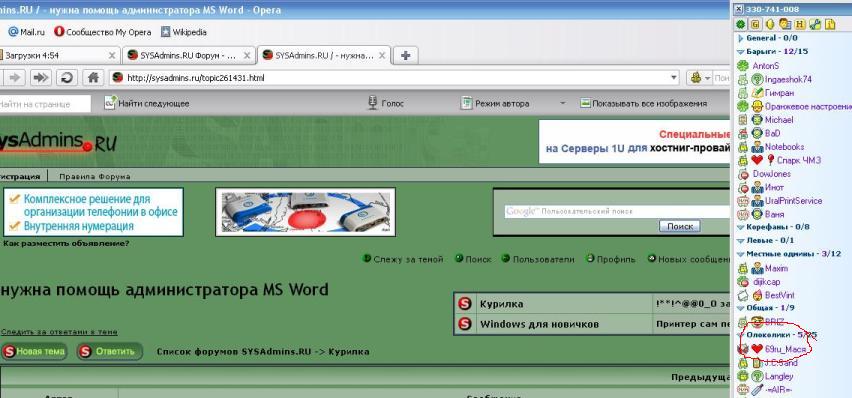Open the Курилка forum link

(x=502, y=304)
